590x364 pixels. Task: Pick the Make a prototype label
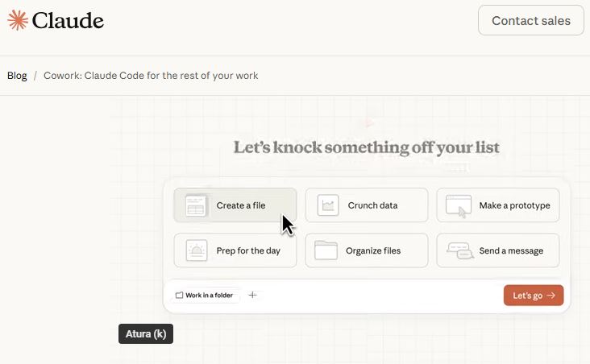[x=514, y=205]
